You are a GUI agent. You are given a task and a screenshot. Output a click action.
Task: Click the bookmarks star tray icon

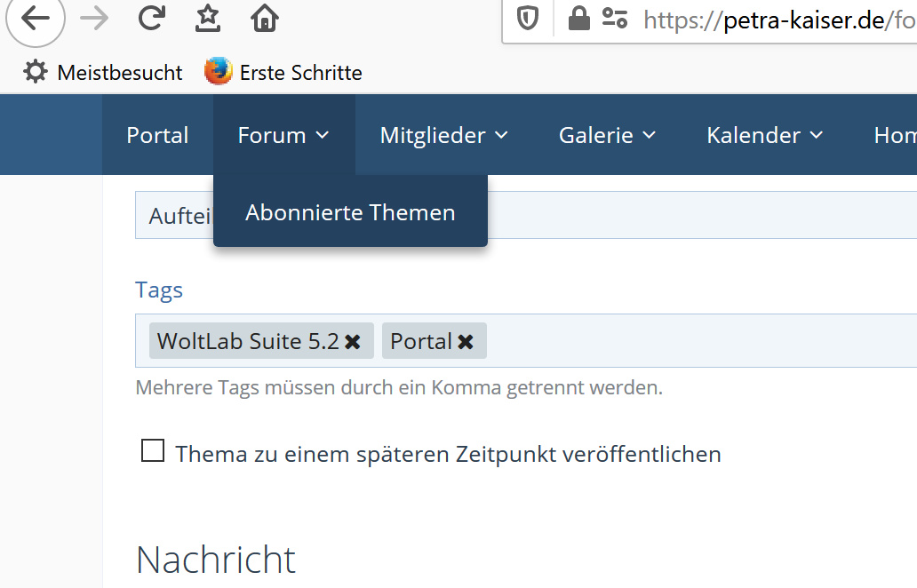coord(208,19)
